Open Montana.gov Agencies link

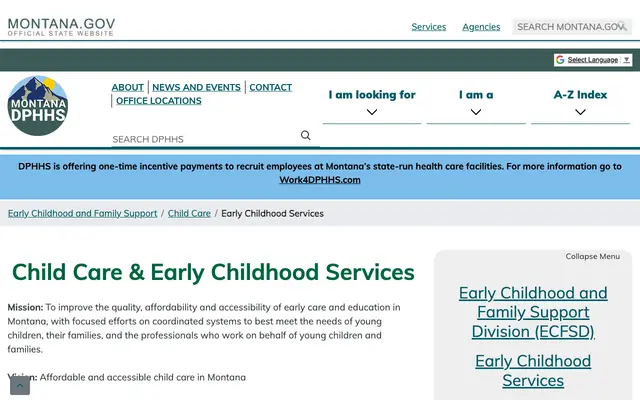click(481, 27)
